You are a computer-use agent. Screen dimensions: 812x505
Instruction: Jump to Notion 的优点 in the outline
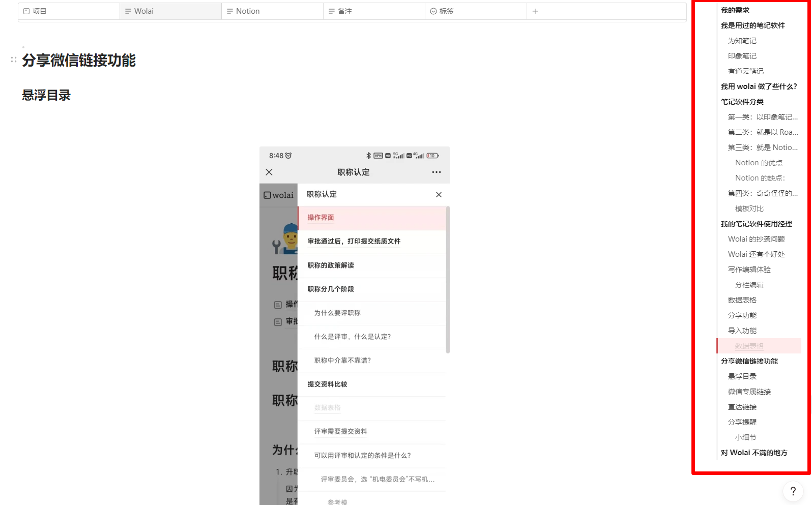759,163
